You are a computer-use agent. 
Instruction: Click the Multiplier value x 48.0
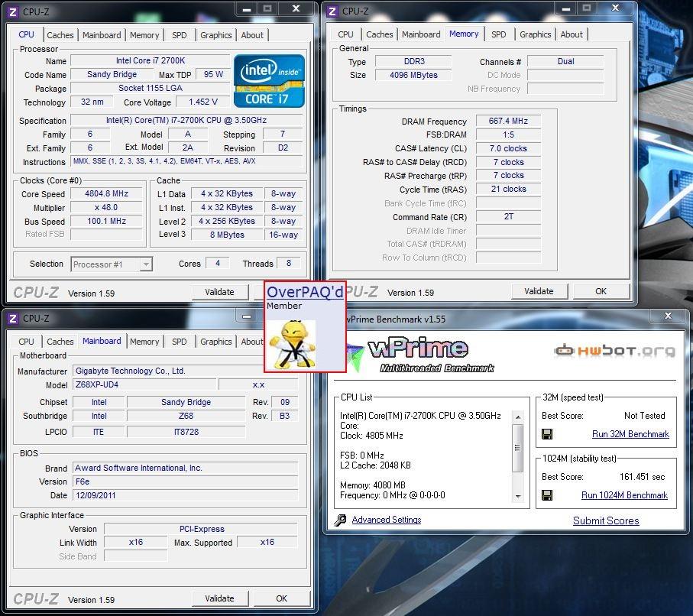[106, 207]
